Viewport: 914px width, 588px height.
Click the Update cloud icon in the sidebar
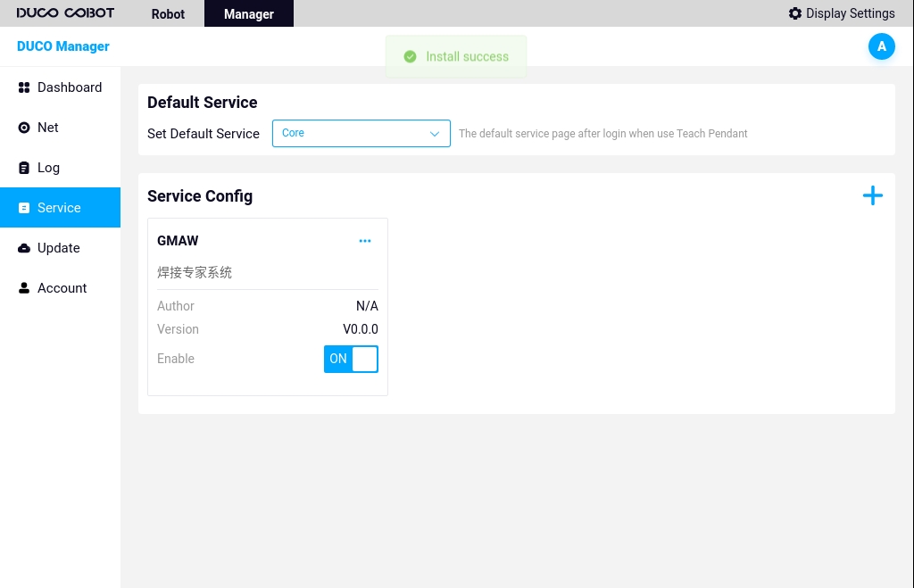pos(24,248)
